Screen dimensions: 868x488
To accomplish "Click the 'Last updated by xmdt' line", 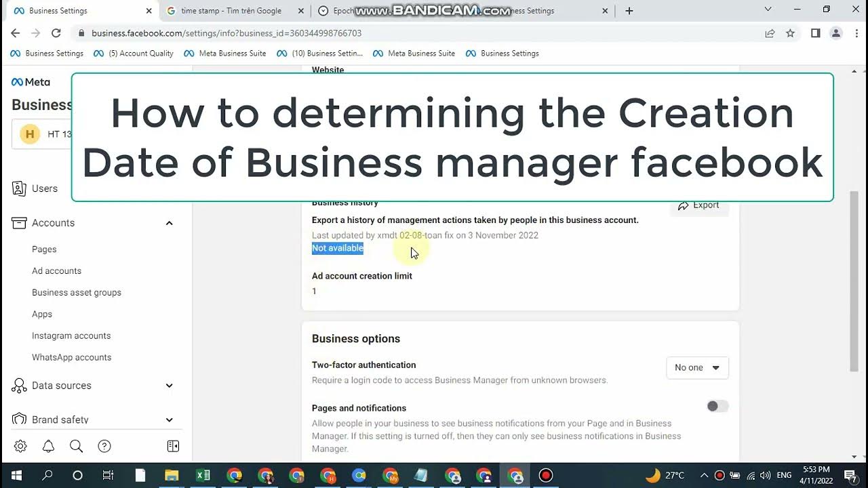I will point(425,235).
